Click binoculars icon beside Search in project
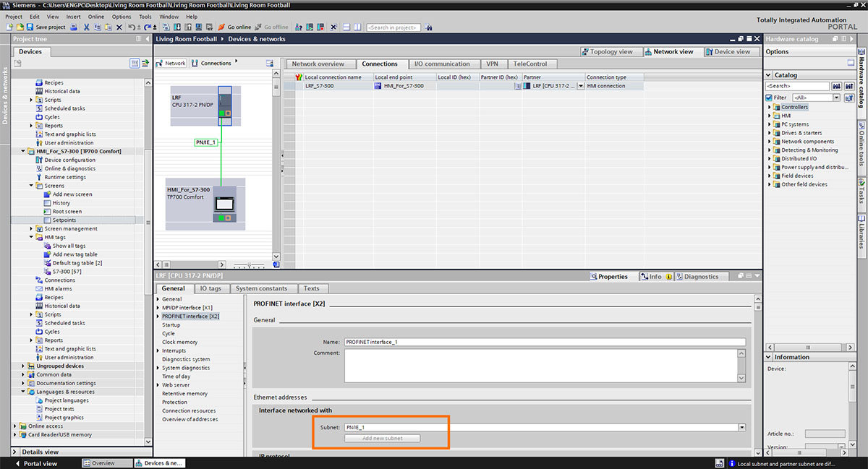 pos(429,27)
